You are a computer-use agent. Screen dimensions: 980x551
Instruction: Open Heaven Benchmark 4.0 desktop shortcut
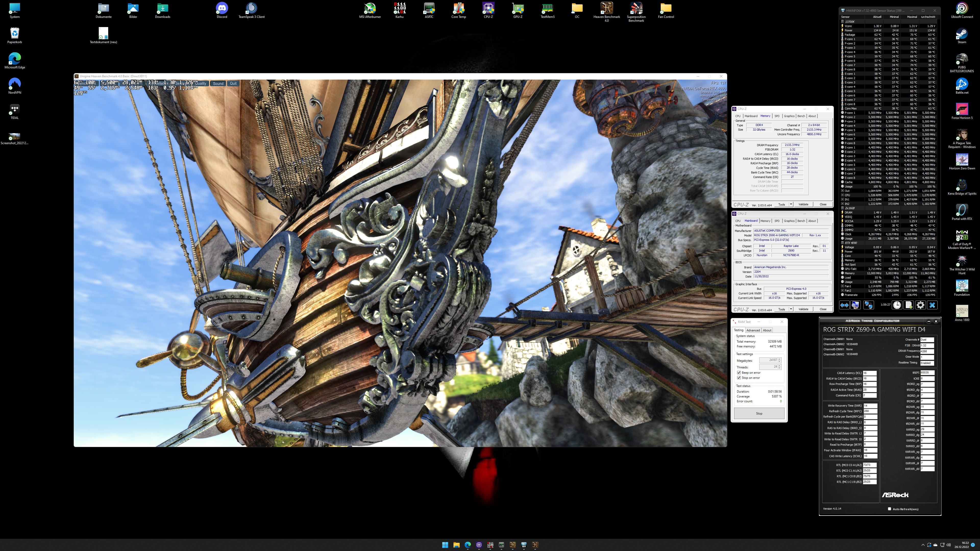[x=606, y=12]
